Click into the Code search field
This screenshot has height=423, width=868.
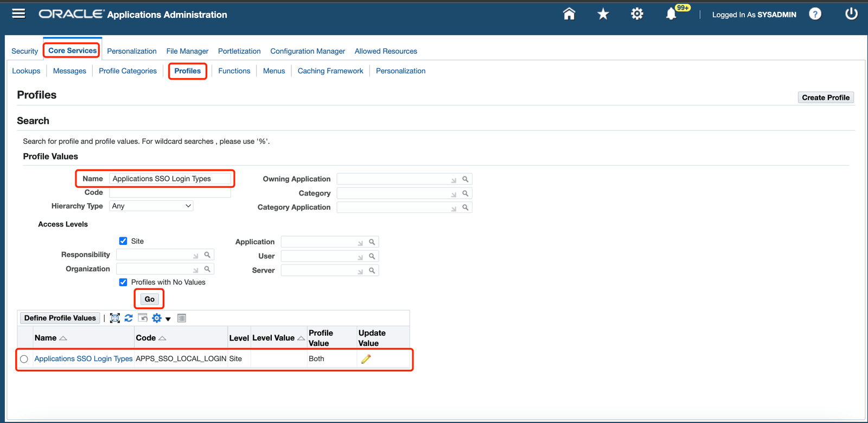(170, 193)
